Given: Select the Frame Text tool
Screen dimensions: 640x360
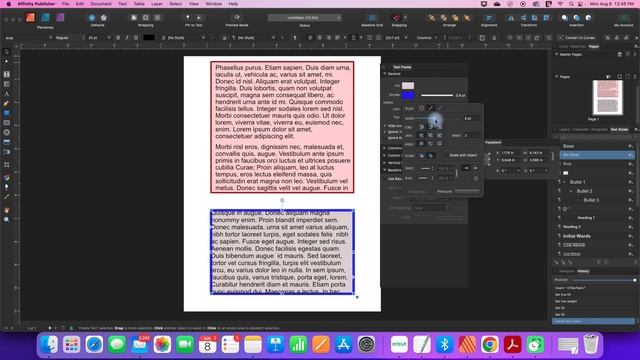Looking at the screenshot, I should click(x=7, y=74).
